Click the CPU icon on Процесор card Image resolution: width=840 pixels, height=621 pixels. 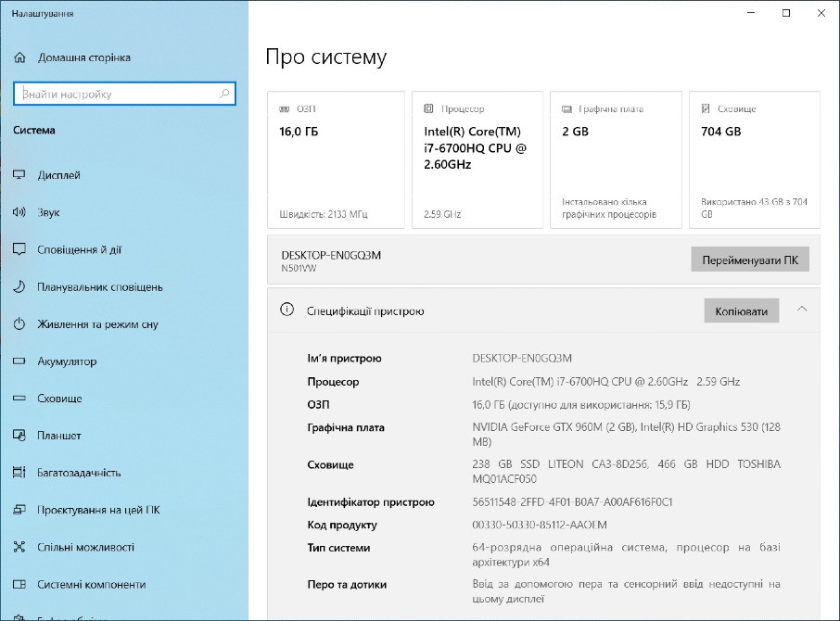pos(428,108)
